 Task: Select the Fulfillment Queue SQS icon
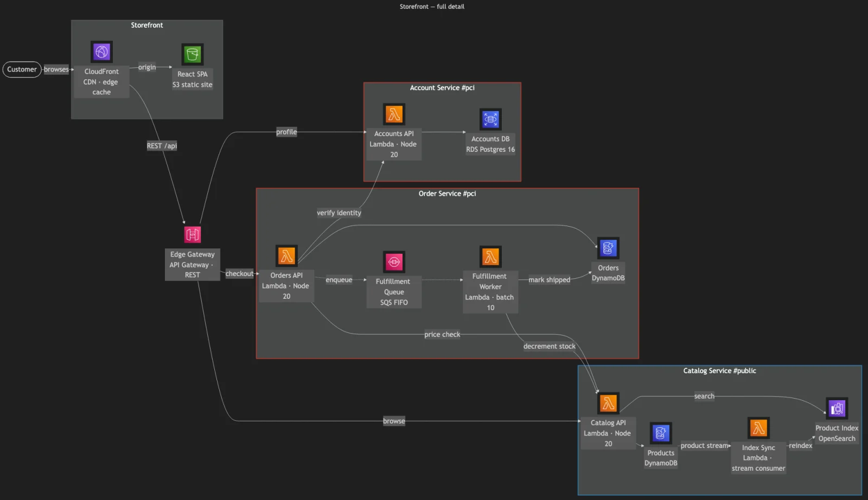point(394,262)
